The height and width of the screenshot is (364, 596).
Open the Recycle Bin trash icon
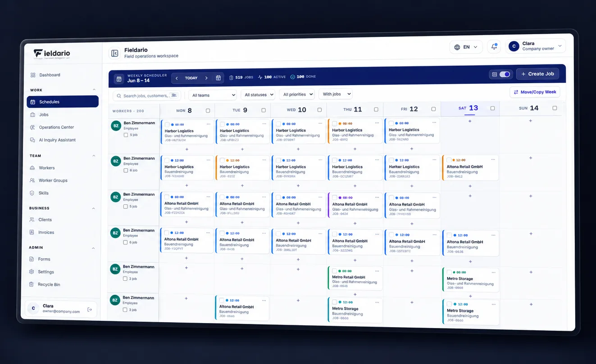tap(32, 284)
